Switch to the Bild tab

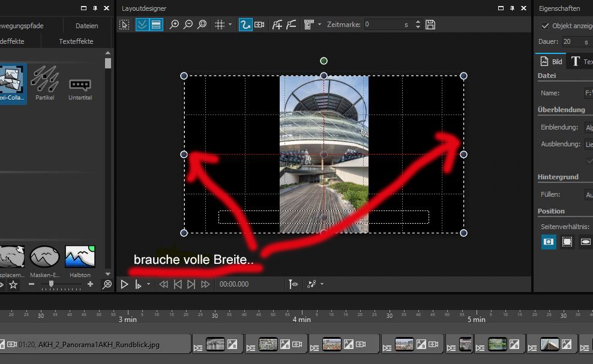click(551, 61)
